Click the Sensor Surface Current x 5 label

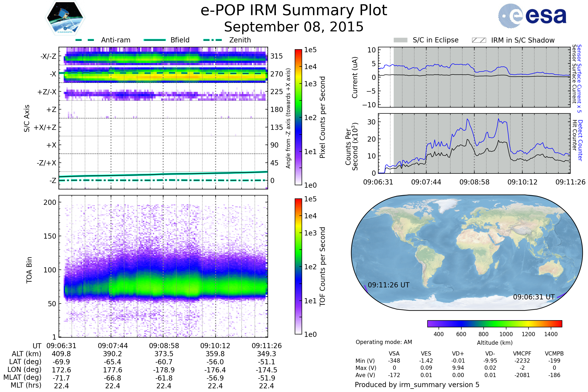click(x=579, y=78)
